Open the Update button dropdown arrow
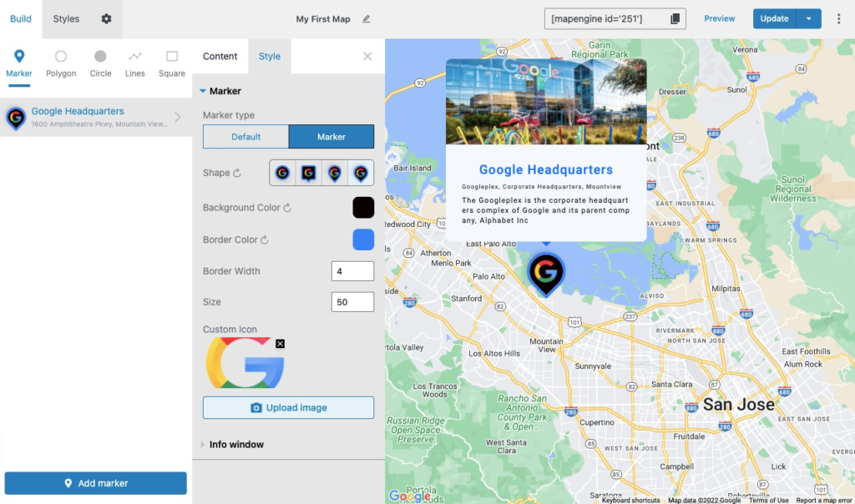 [808, 18]
